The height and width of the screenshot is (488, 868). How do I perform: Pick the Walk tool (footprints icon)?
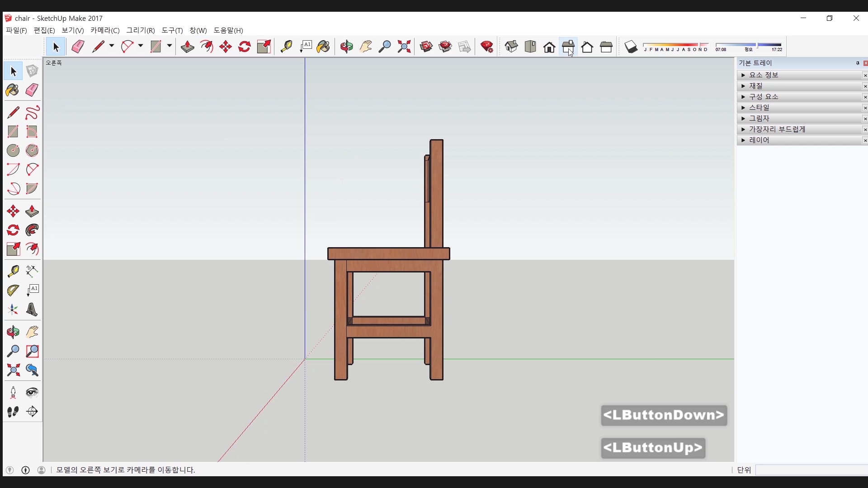tap(13, 412)
